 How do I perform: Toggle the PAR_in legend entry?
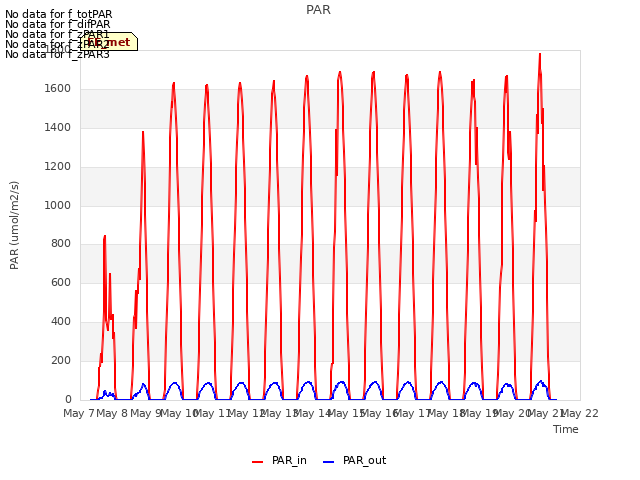[x=280, y=460]
